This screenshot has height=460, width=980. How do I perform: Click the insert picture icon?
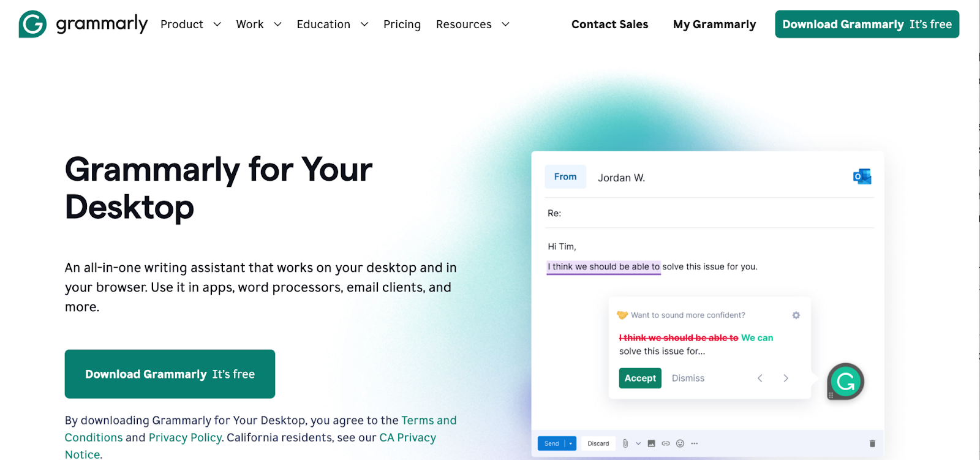coord(652,443)
